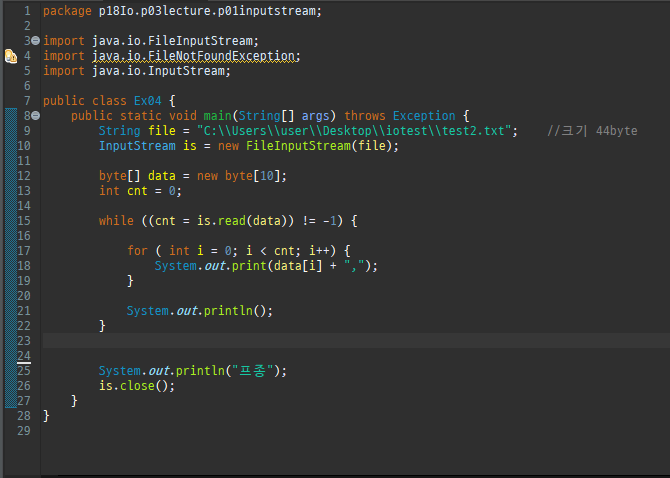Click throws Exception type name

click(x=424, y=116)
